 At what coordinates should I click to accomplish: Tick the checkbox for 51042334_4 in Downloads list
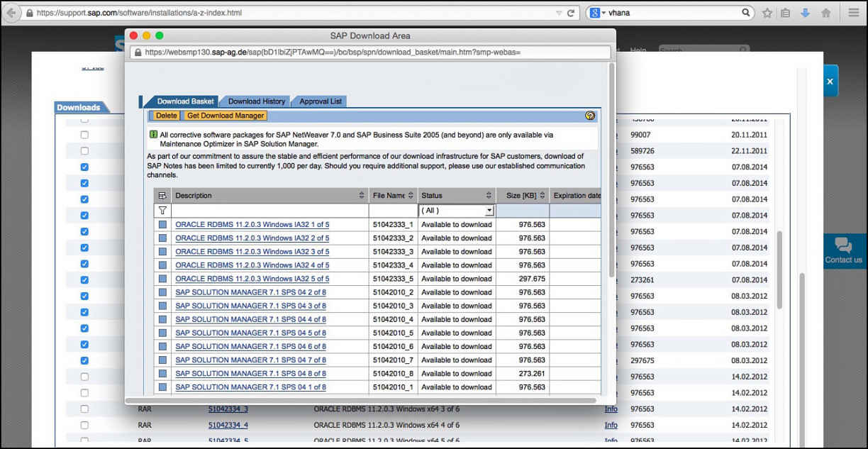point(84,425)
